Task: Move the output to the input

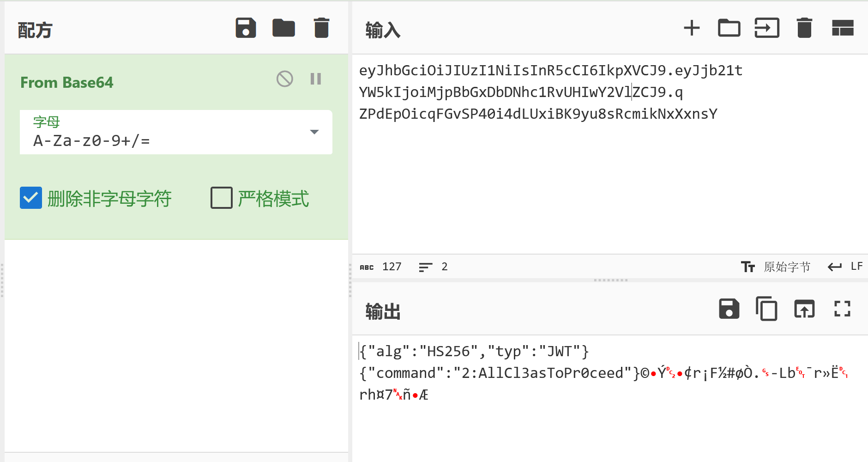Action: [804, 309]
